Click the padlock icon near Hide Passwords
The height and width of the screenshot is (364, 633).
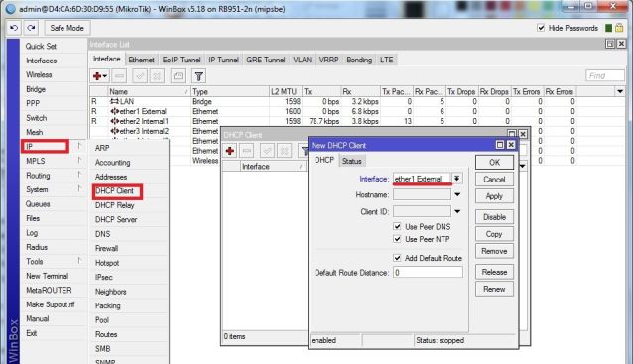pyautogui.click(x=619, y=28)
